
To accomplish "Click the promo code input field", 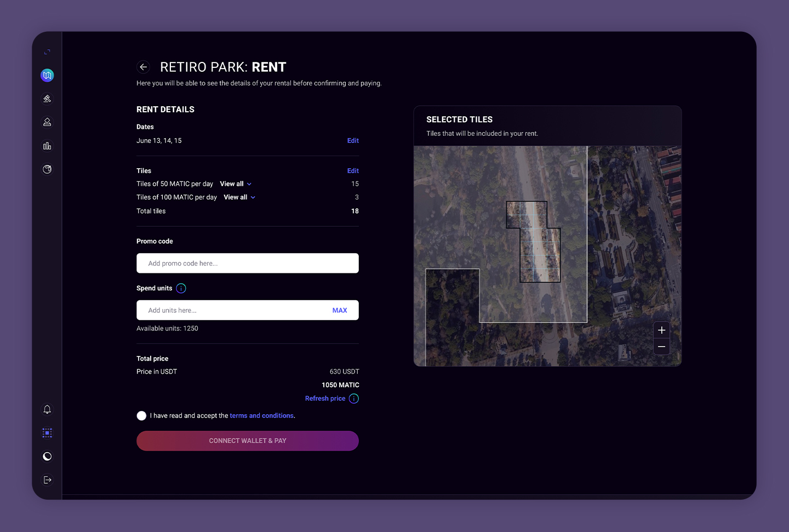I will click(x=247, y=264).
